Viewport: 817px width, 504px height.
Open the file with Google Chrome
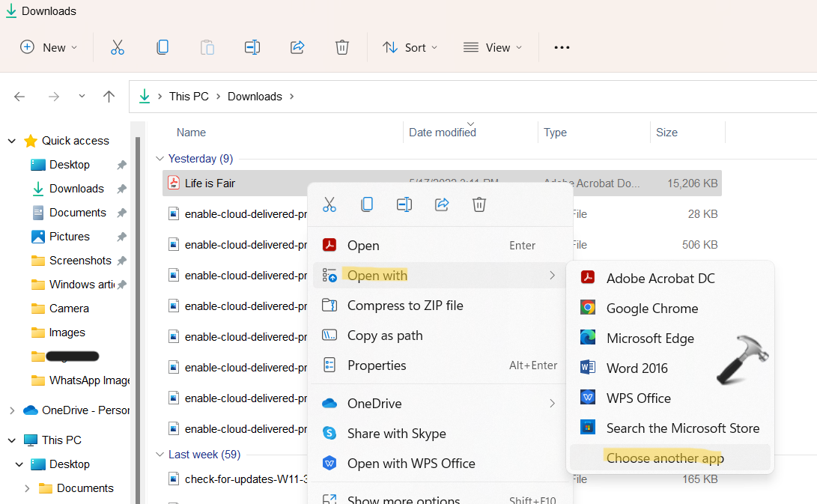coord(652,309)
